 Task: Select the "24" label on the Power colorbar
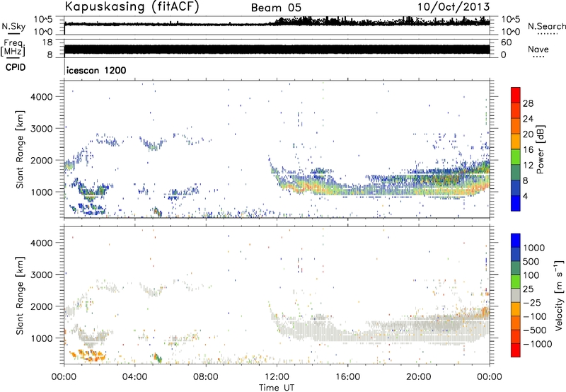click(528, 119)
